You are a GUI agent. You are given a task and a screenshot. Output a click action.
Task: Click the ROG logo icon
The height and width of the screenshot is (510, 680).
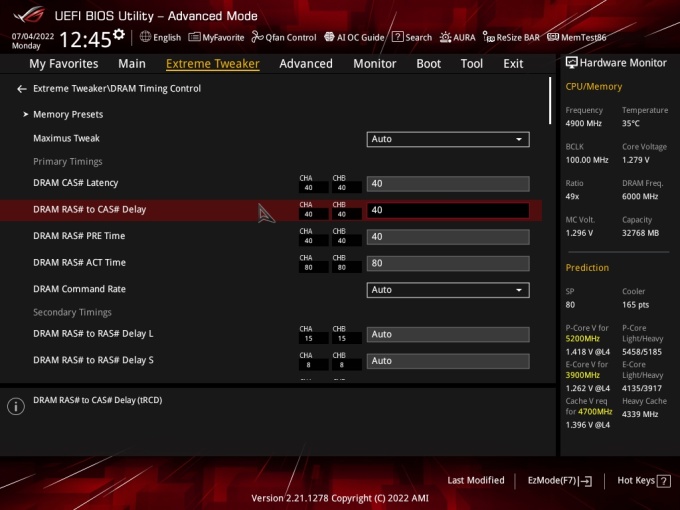[29, 15]
